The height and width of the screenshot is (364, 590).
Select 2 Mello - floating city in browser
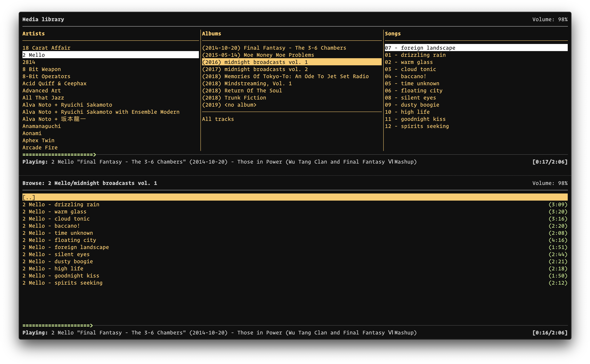tap(295, 240)
